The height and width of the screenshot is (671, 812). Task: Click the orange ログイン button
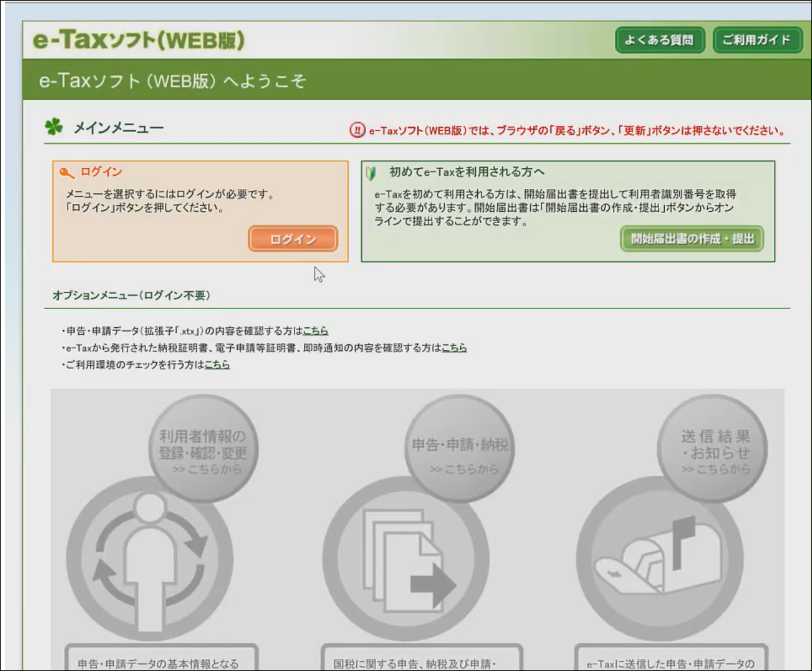tap(293, 239)
